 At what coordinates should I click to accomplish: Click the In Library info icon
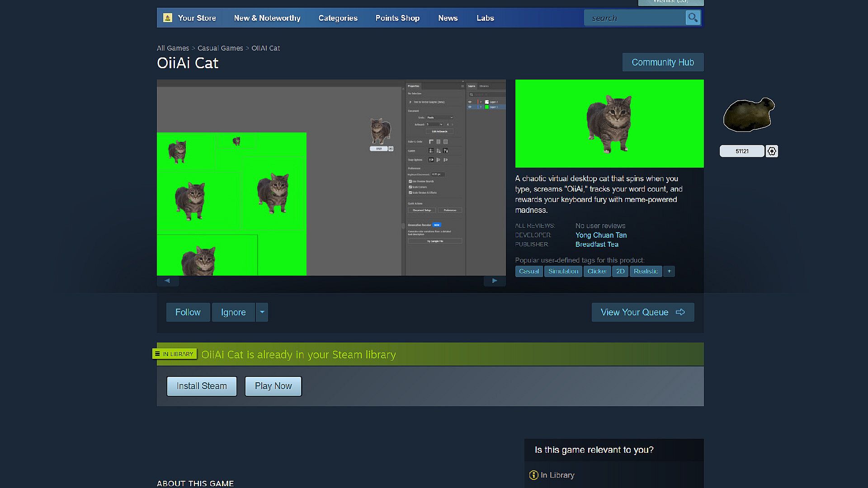pos(533,475)
